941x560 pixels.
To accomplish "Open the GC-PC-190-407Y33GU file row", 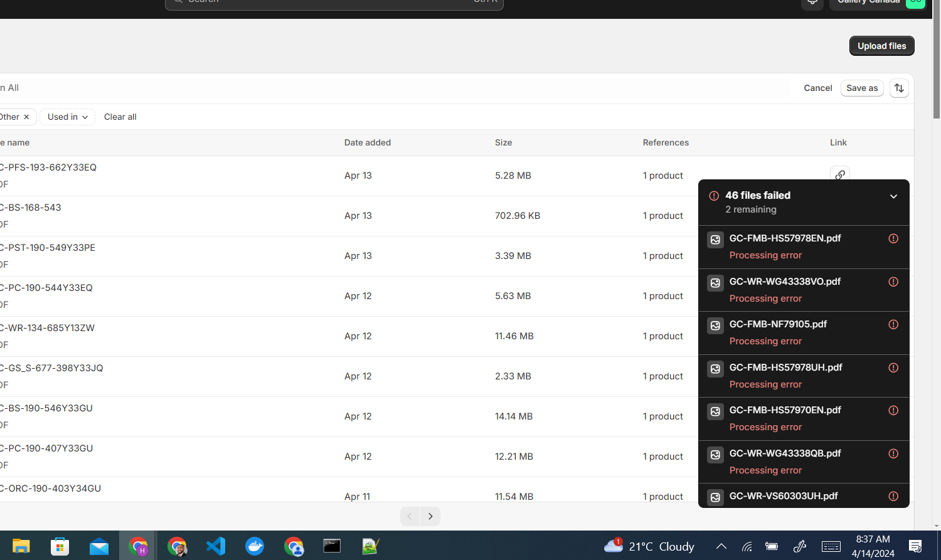I will point(457,457).
